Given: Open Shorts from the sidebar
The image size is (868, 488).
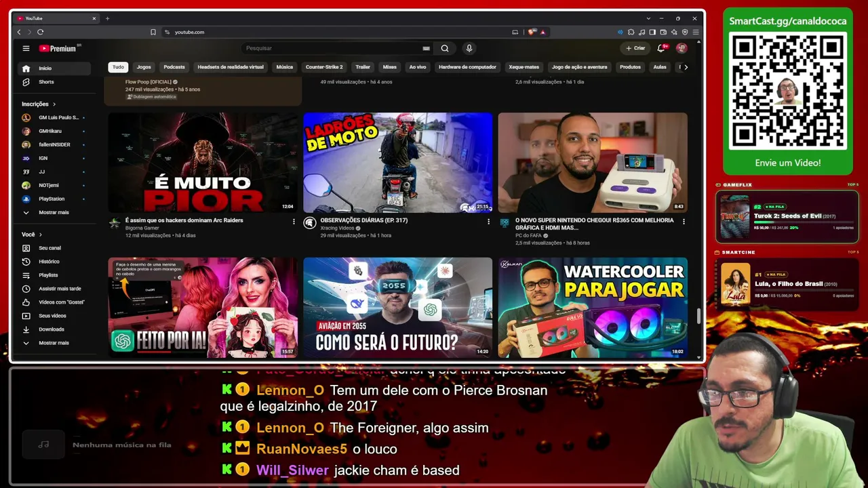Looking at the screenshot, I should tap(54, 82).
